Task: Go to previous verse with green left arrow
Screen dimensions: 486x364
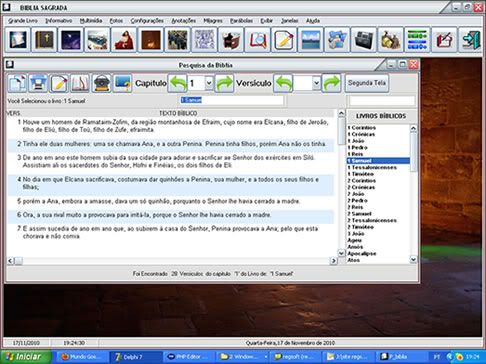Action: click(x=283, y=83)
